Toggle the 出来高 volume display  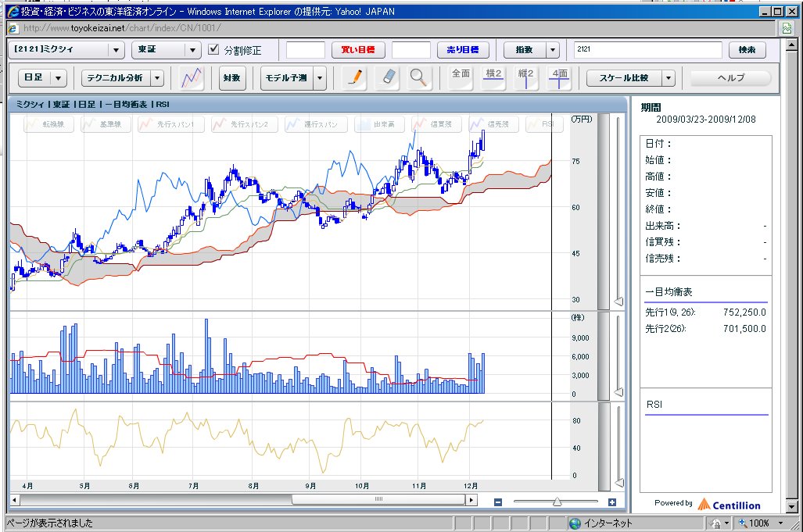(x=380, y=124)
